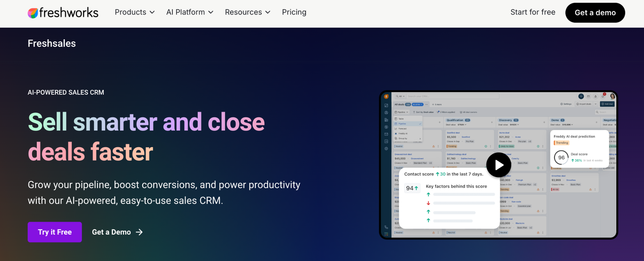Expand the Products menu

[x=135, y=12]
